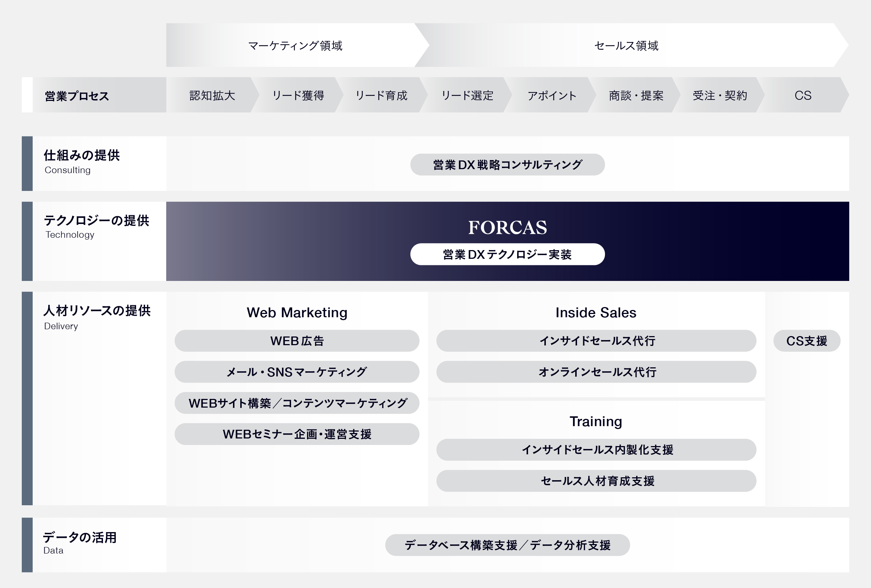Open セールス人材育成支援 pill
This screenshot has height=588, width=871.
[596, 481]
